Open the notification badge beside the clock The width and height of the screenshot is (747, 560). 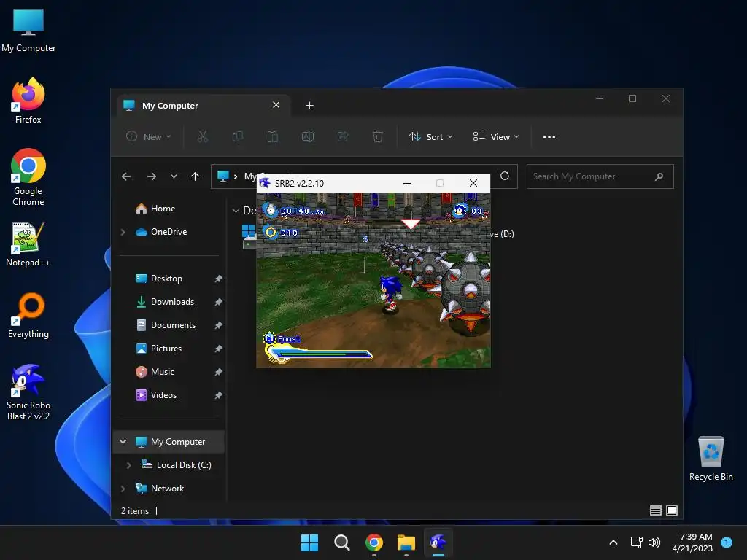click(x=726, y=542)
